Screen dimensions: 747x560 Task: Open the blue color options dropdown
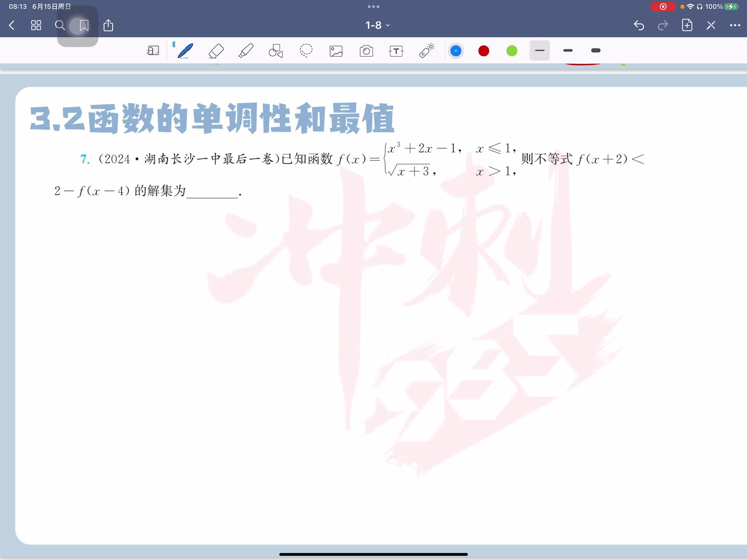pos(456,51)
